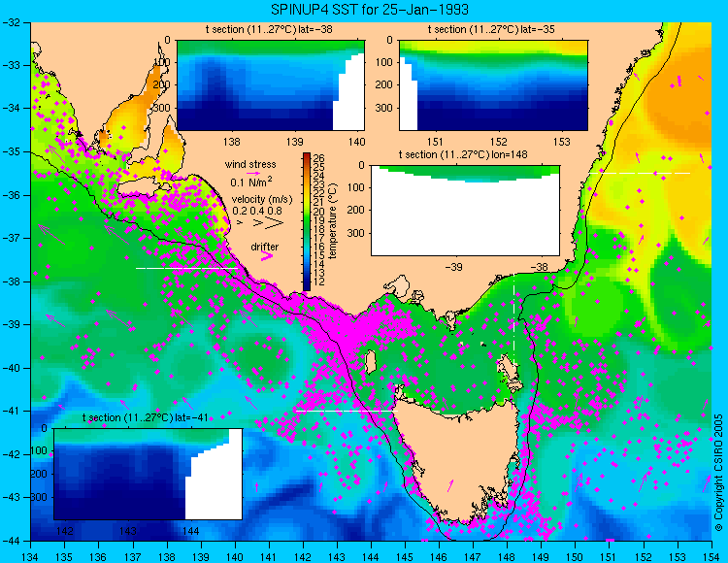Viewport: 728px width, 563px height.
Task: Click the 't section (11..27°C) lat=-38' heading
Action: [x=269, y=30]
